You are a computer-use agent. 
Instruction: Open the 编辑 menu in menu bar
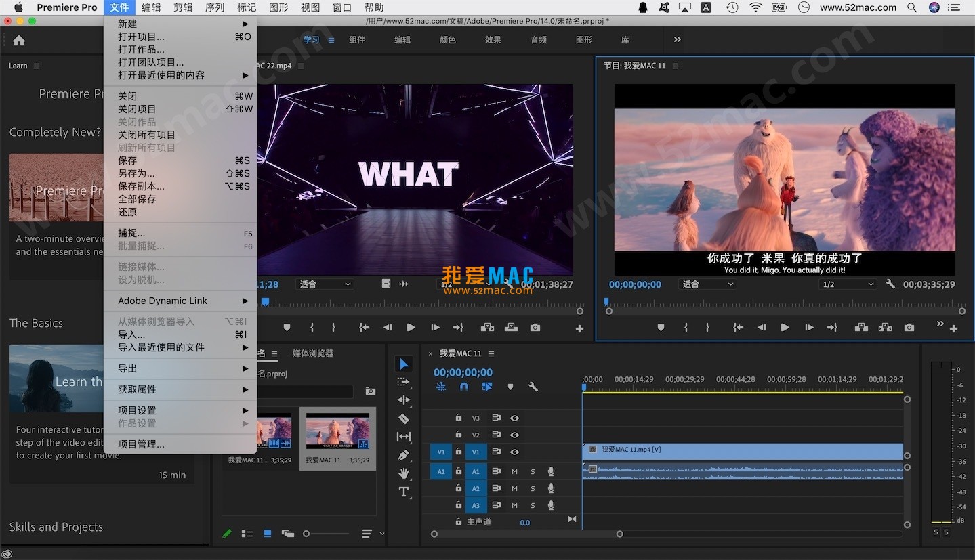[x=151, y=7]
